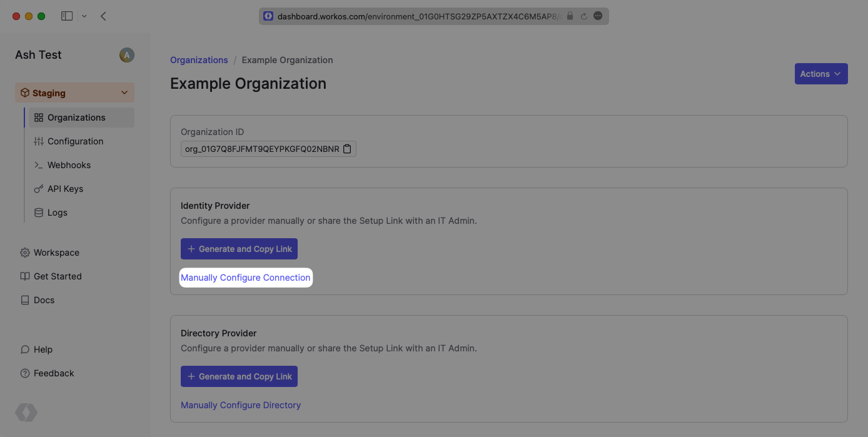Open the Actions dropdown menu
This screenshot has height=437, width=868.
pyautogui.click(x=820, y=74)
